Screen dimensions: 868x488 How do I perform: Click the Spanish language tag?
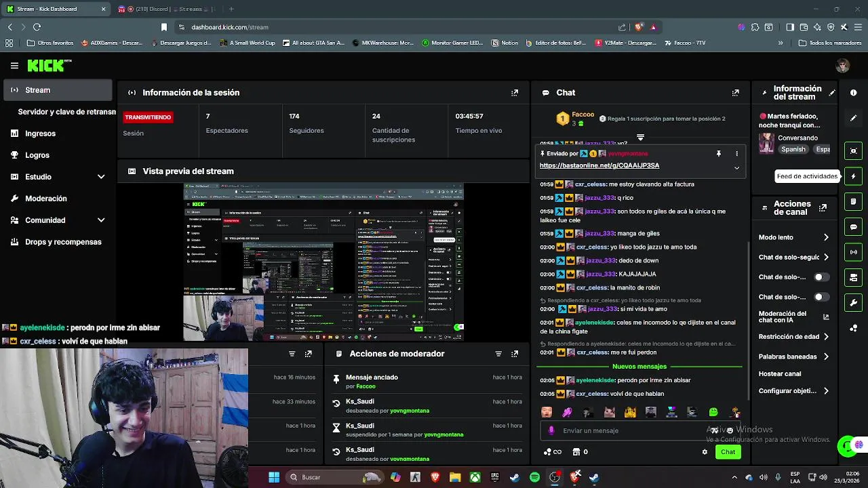point(793,149)
